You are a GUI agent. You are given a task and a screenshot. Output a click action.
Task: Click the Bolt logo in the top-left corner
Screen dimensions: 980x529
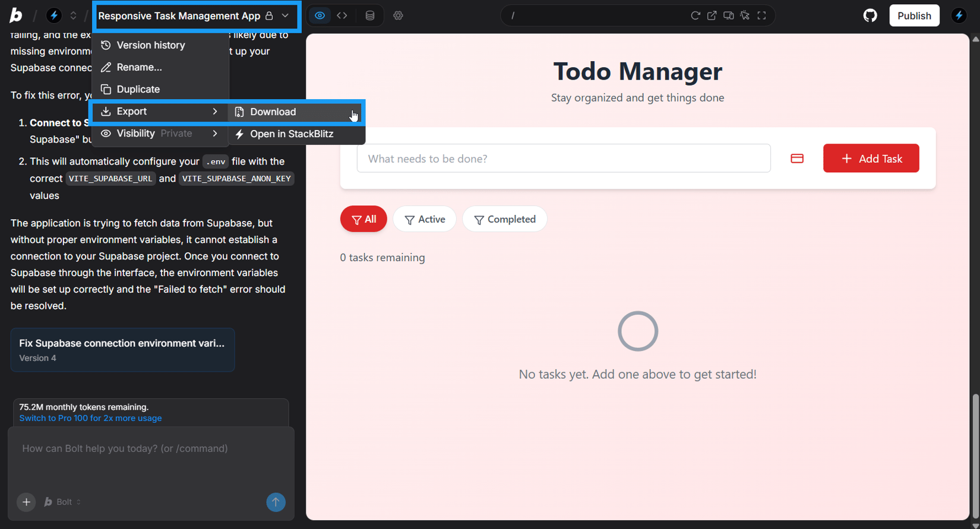(x=16, y=15)
